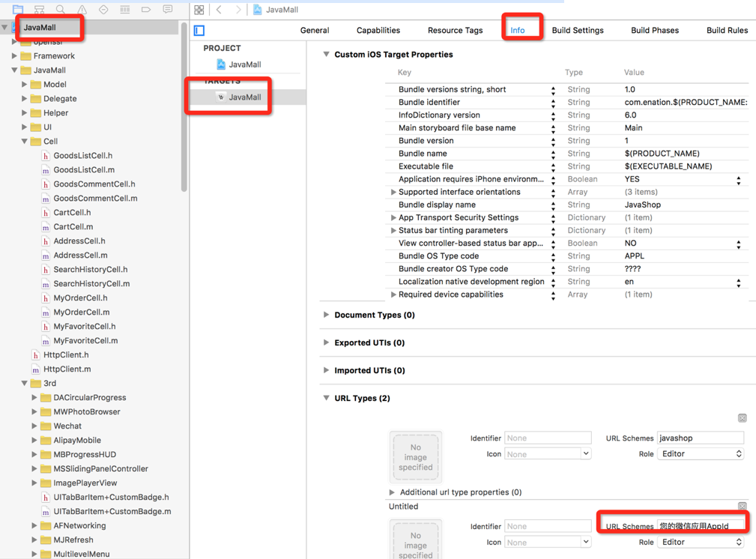Expand the Wechat folder
Viewport: 756px width, 559px height.
coord(34,426)
